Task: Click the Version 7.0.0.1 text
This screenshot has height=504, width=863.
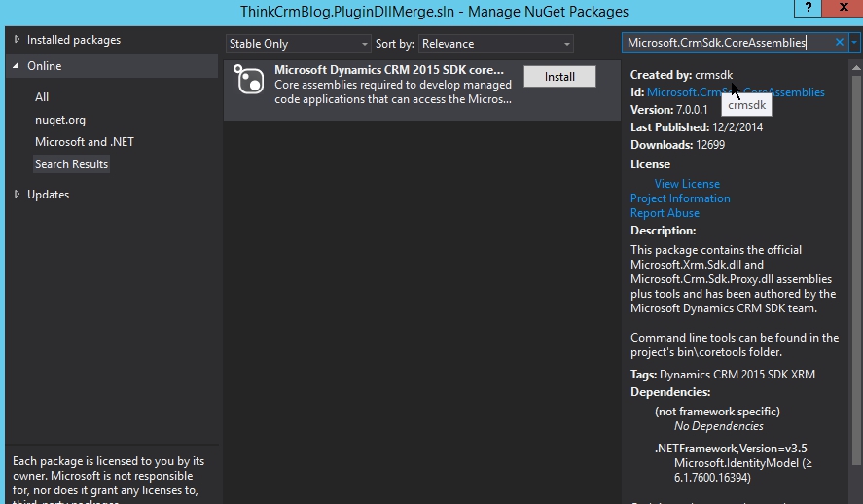Action: click(x=668, y=110)
